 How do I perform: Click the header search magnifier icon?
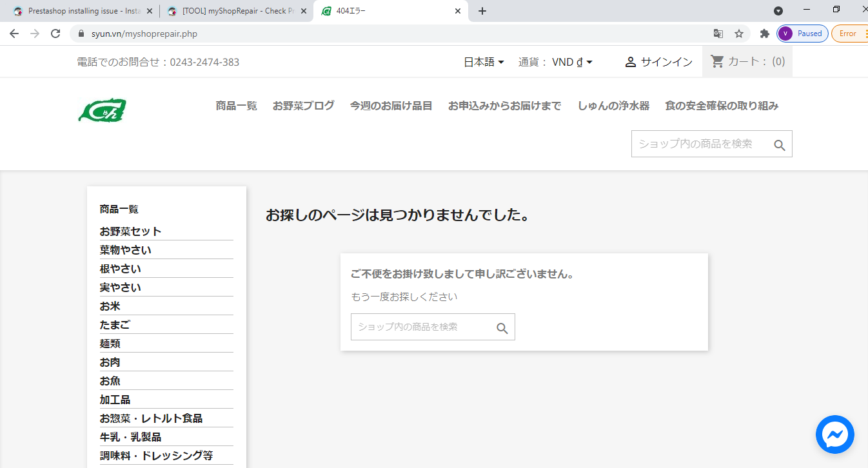(780, 145)
